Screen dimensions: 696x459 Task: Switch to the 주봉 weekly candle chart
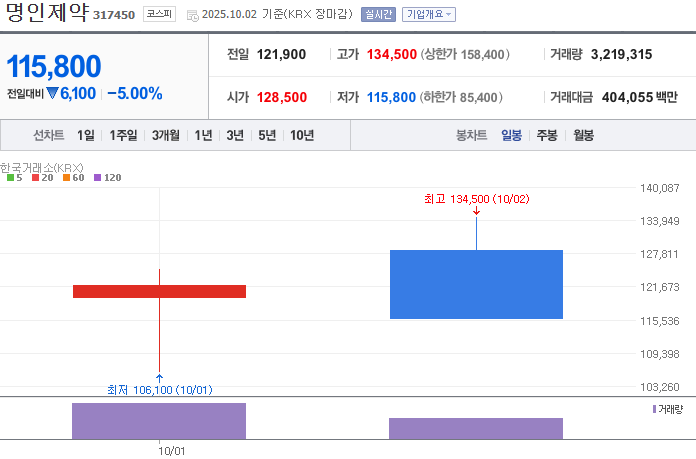pos(547,135)
